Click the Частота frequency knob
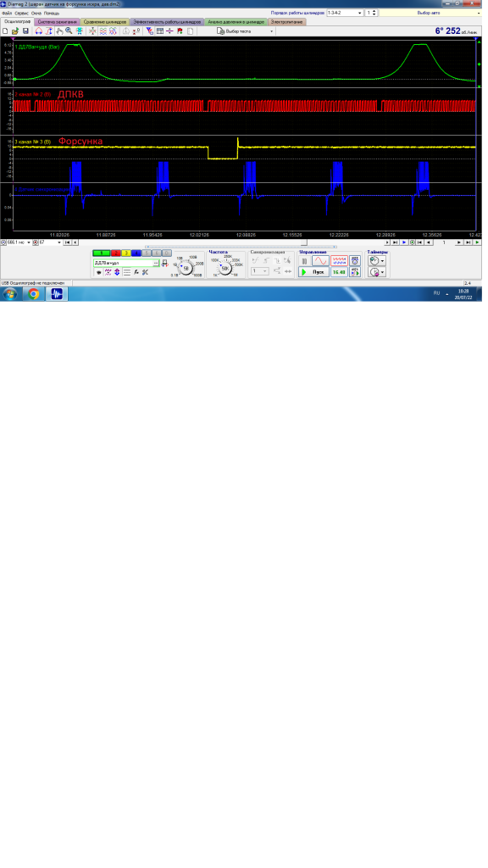Image resolution: width=488 pixels, height=868 pixels. pyautogui.click(x=225, y=269)
